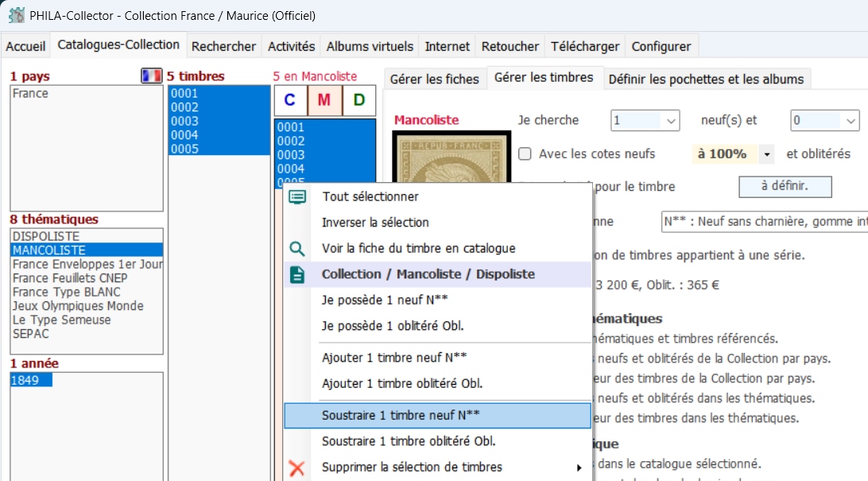Choose Ajouter 1 timbre oblitéré Obl.
868x481 pixels.
click(x=437, y=383)
